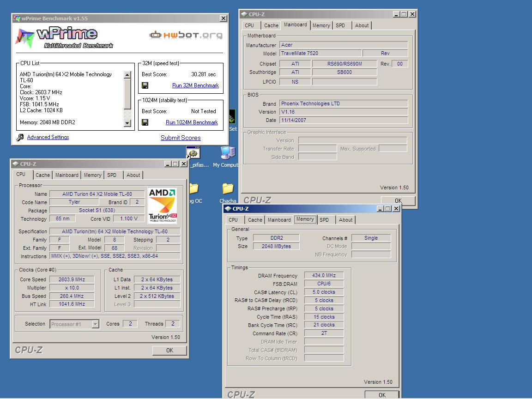532x399 pixels.
Task: Click scroll-up arrow in the CPU List
Action: (127, 75)
